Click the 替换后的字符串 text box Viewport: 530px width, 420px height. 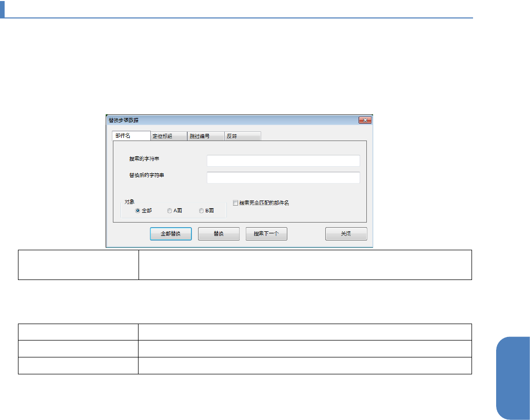pyautogui.click(x=283, y=177)
